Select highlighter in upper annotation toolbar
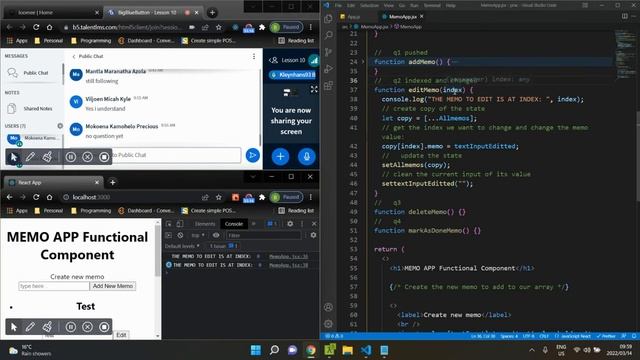Image resolution: width=640 pixels, height=360 pixels. (47, 157)
